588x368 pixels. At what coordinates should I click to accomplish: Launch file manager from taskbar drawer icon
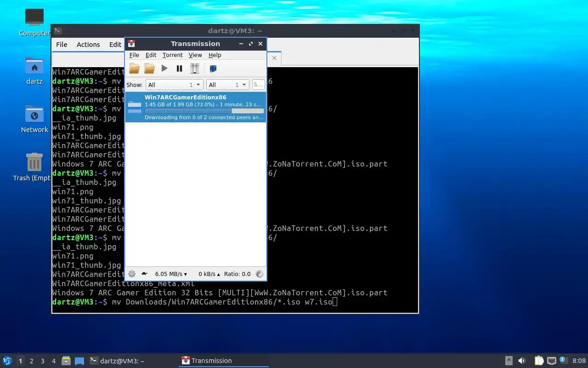(x=66, y=361)
